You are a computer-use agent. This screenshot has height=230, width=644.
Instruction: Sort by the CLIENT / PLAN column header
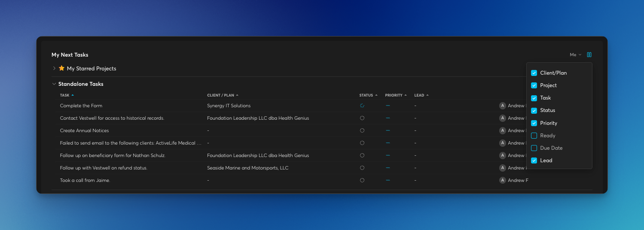223,95
